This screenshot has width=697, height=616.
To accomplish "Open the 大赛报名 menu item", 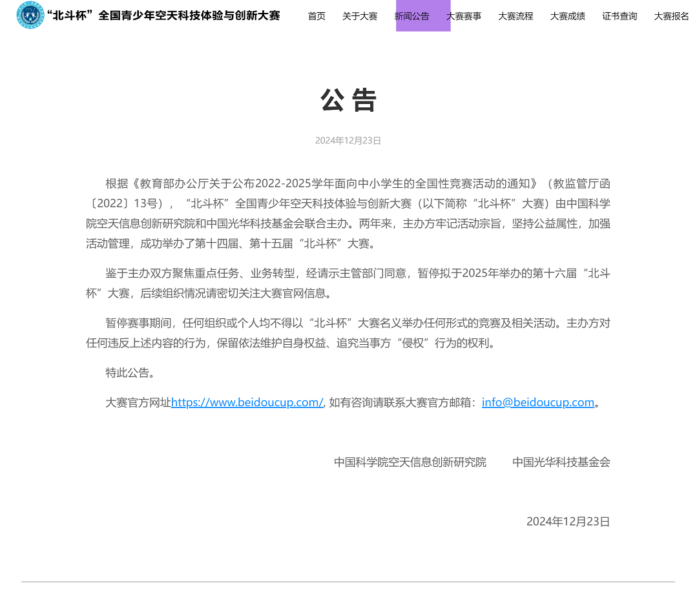I will pyautogui.click(x=671, y=16).
